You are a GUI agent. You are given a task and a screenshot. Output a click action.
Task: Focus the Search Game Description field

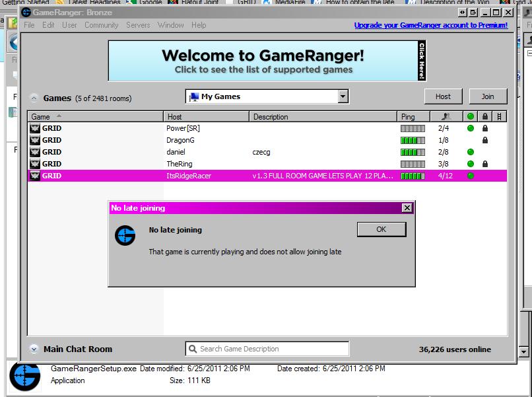point(267,349)
